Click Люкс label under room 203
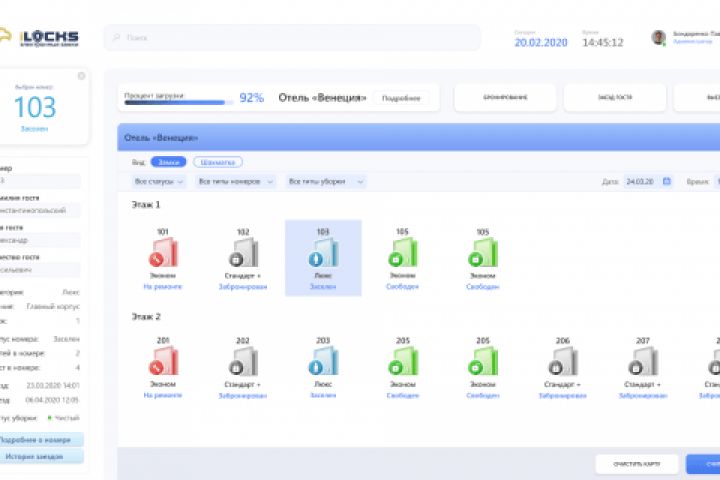 323,384
